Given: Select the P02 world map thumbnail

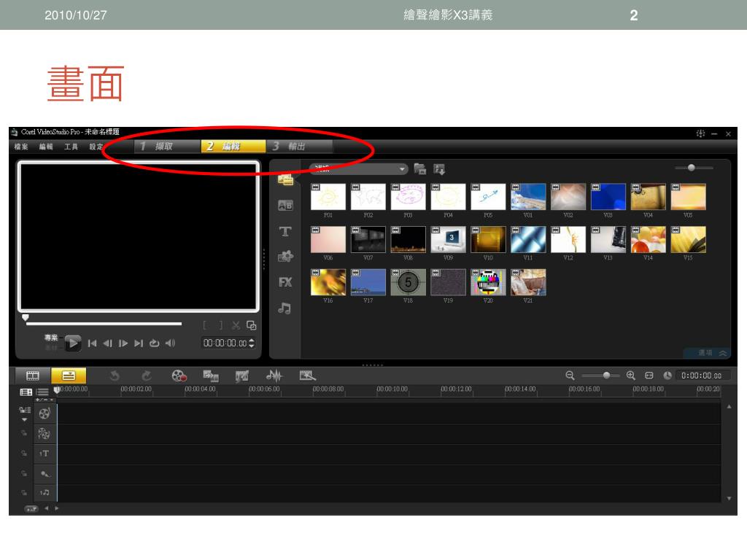Looking at the screenshot, I should point(368,197).
